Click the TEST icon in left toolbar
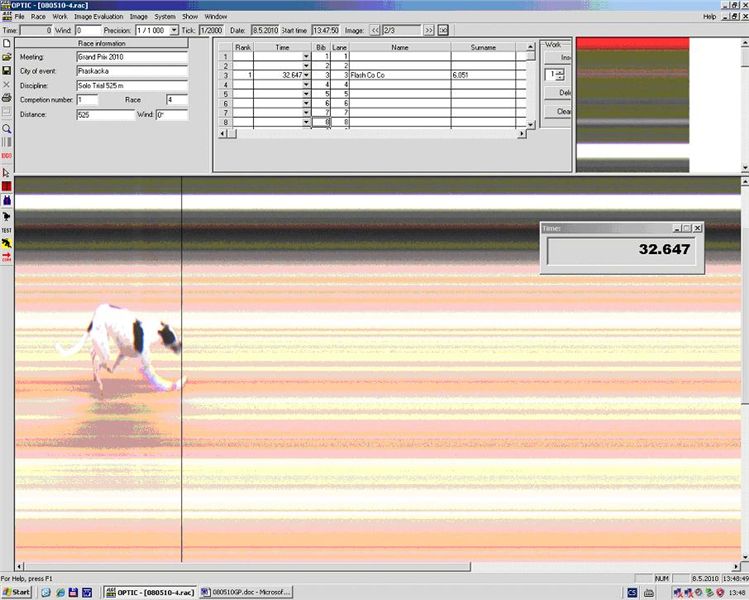 7,230
